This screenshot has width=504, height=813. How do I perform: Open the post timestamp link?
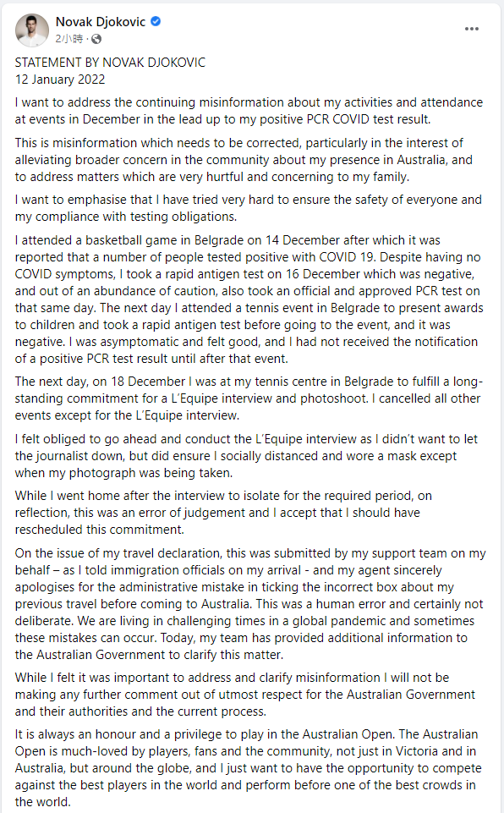coord(69,39)
